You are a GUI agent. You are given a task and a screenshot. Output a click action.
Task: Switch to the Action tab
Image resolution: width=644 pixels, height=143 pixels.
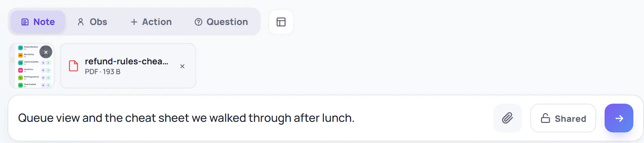[151, 22]
